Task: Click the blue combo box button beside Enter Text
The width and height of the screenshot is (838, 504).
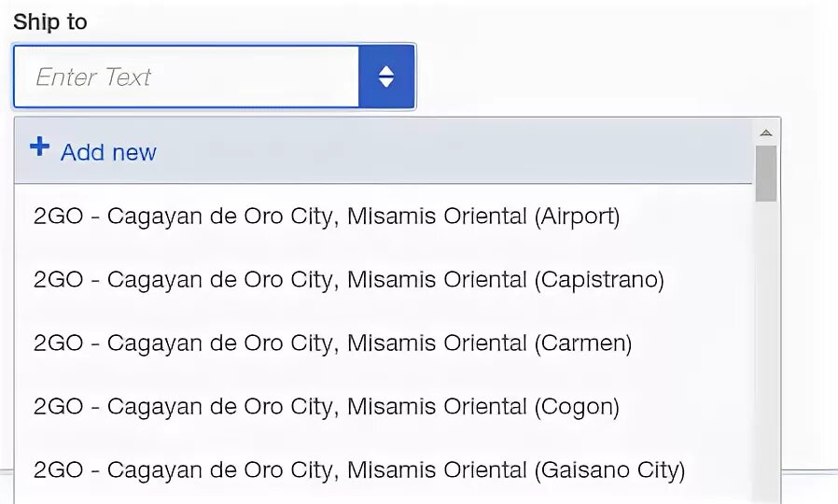Action: (x=385, y=77)
